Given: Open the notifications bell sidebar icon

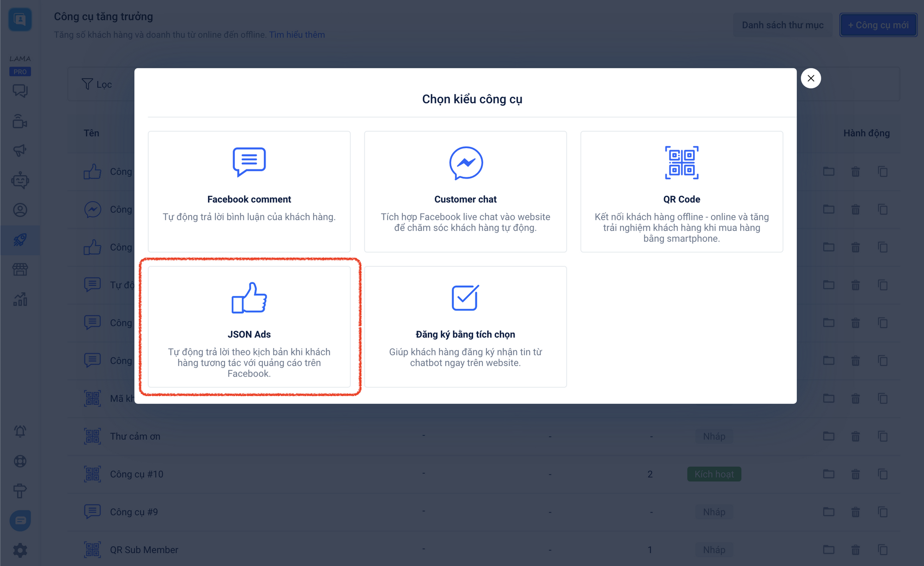Looking at the screenshot, I should 20,431.
